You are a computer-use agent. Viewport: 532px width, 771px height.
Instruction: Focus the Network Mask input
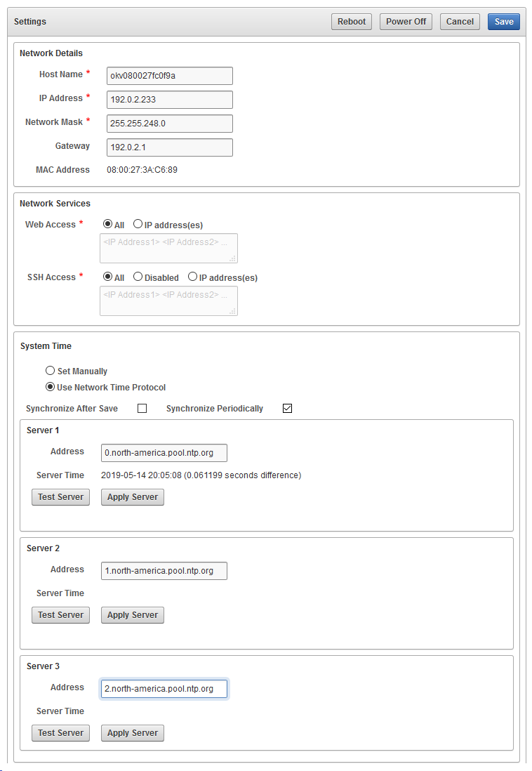click(x=170, y=124)
